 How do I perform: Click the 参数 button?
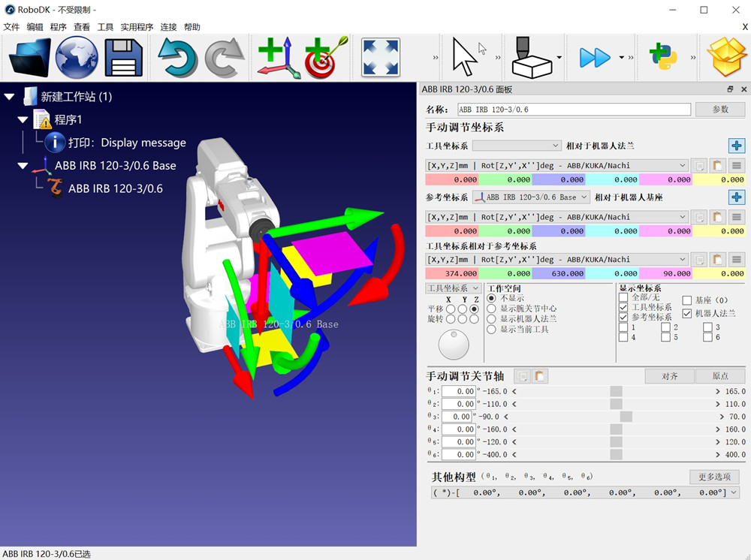pos(720,109)
